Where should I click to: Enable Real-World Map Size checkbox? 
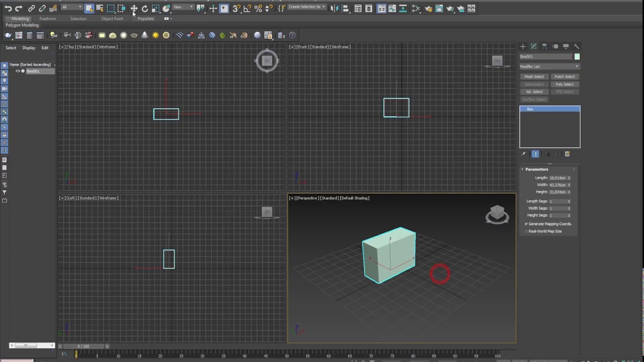526,231
